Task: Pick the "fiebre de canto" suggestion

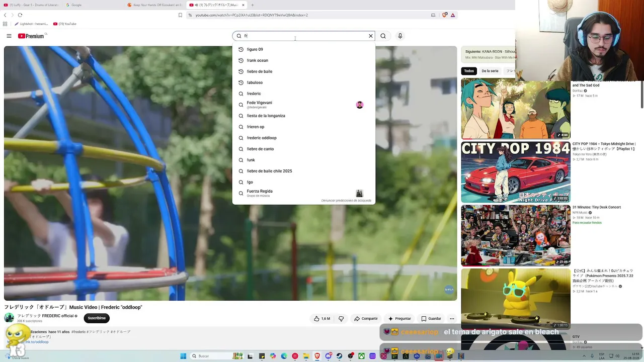Action: pos(304,149)
